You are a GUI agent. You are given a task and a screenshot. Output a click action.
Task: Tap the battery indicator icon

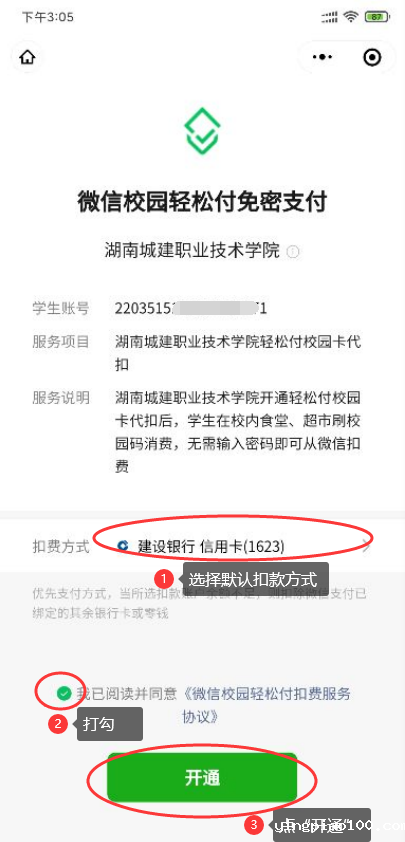tap(377, 17)
